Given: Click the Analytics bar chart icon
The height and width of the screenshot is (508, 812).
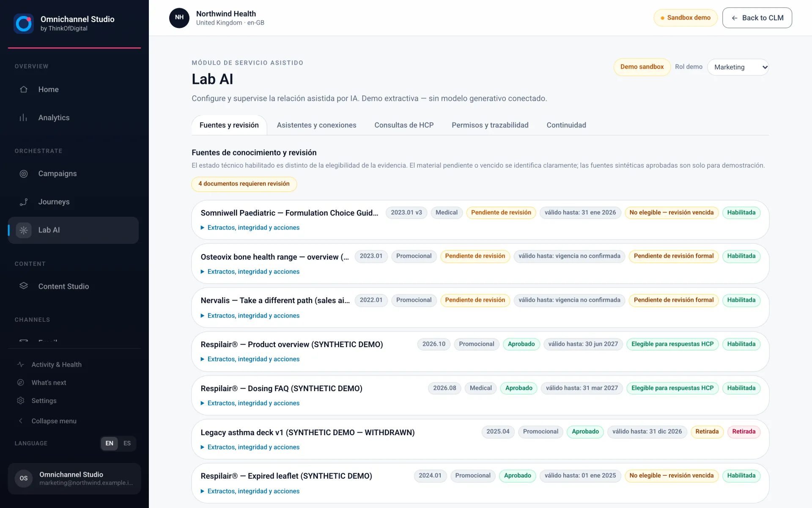Looking at the screenshot, I should pyautogui.click(x=24, y=118).
